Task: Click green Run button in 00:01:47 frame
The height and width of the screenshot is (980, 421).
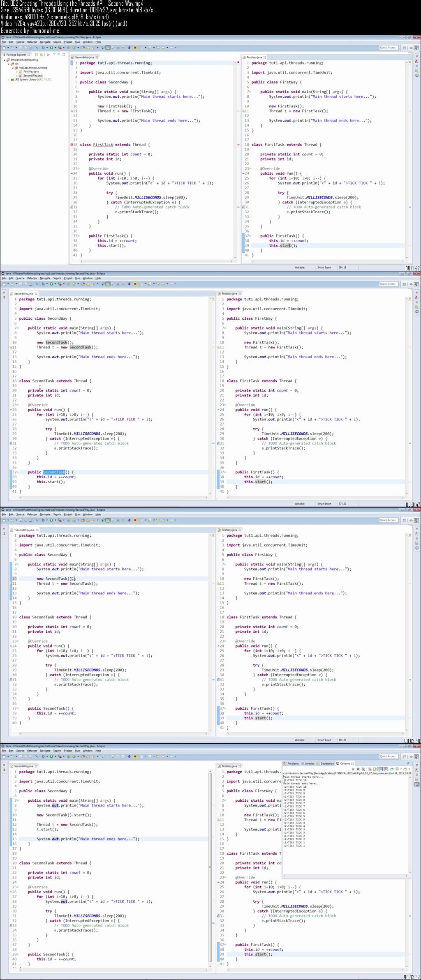Action: pyautogui.click(x=51, y=284)
